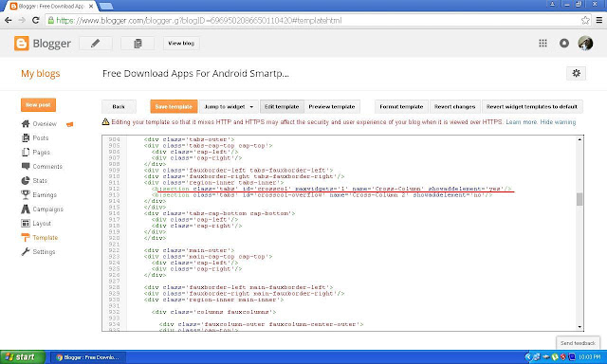This screenshot has height=364, width=607.
Task: Expand the Jump to widget dropdown
Action: tap(229, 106)
